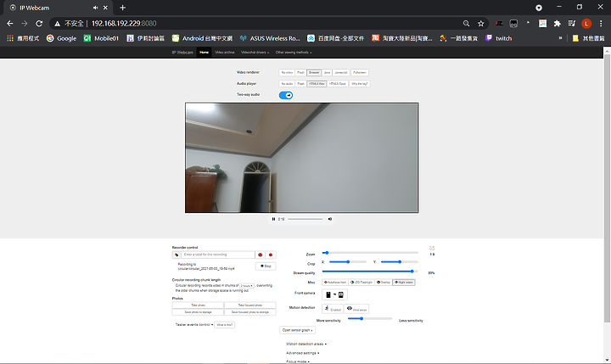Screen dimensions: 611x364
Task: Click the second red record button
Action: coord(271,255)
